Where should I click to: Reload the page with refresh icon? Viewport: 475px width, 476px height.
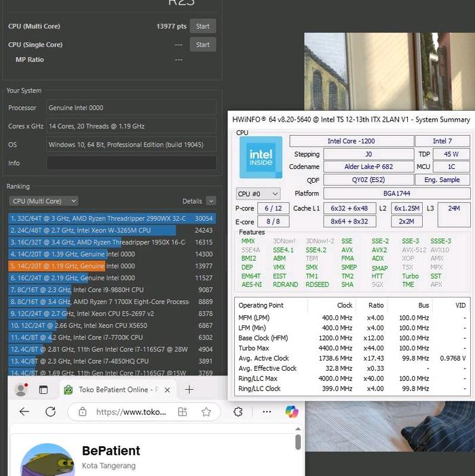pos(50,412)
